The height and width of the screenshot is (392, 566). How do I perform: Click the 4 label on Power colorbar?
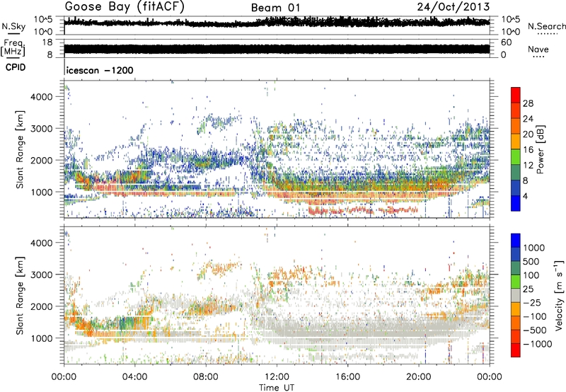(x=526, y=197)
